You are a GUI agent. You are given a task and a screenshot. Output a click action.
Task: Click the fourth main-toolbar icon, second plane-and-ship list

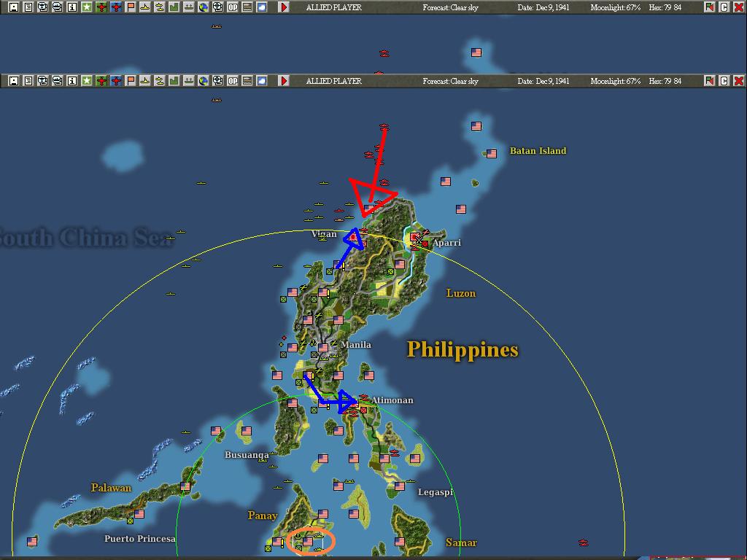pos(58,81)
